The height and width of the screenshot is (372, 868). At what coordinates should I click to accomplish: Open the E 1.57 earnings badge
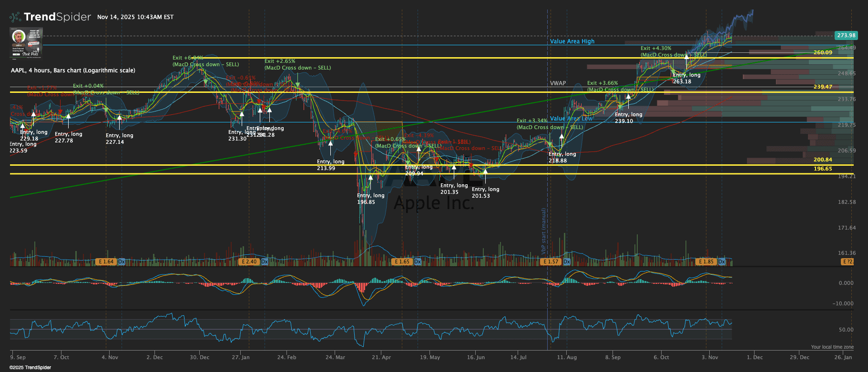[551, 261]
